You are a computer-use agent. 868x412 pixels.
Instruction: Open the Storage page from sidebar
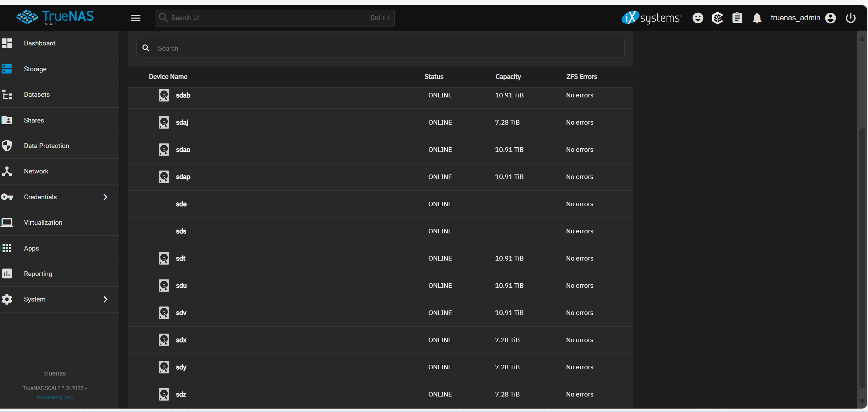point(35,69)
